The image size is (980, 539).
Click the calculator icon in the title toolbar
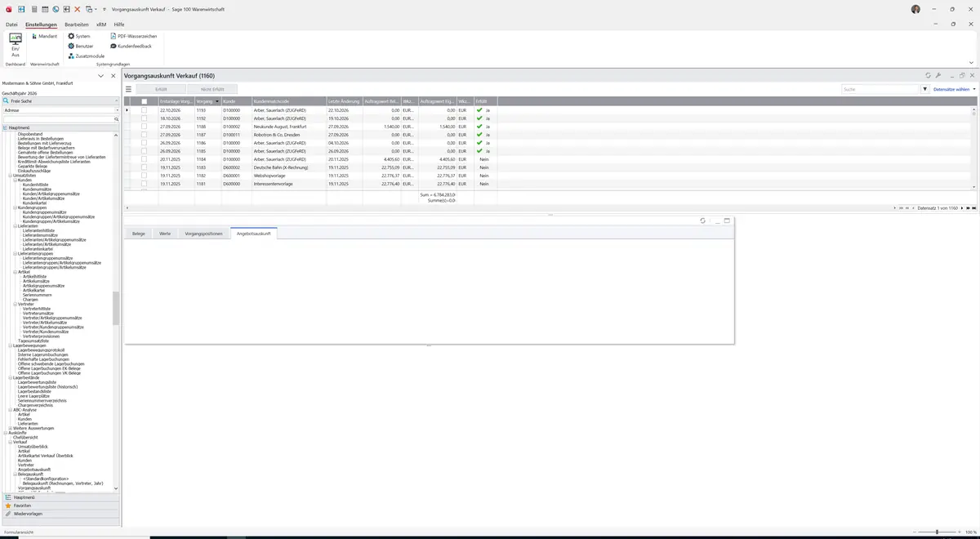[33, 9]
